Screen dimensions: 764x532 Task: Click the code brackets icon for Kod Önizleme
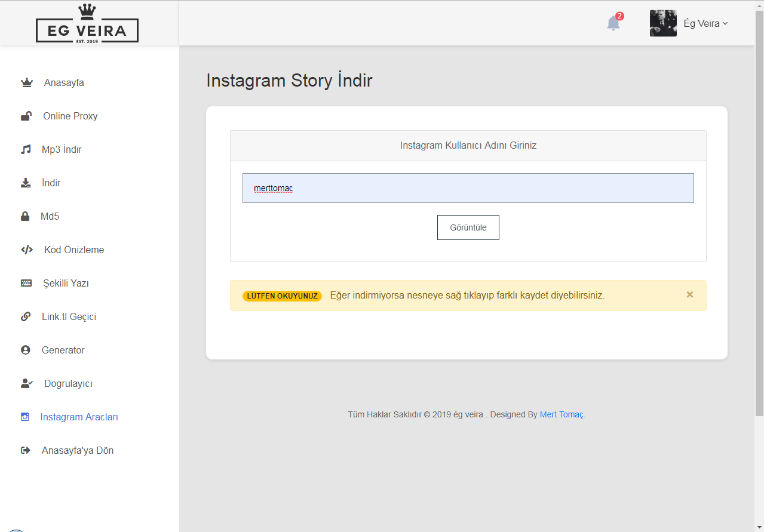click(x=27, y=250)
